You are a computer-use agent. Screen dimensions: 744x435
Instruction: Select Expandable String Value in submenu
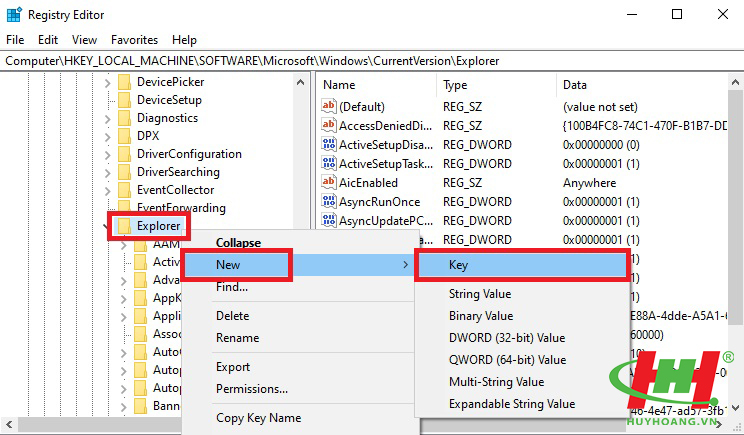522,404
